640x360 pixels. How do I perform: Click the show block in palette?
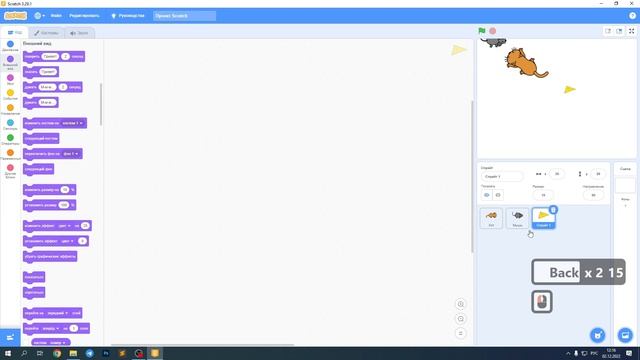[34, 277]
